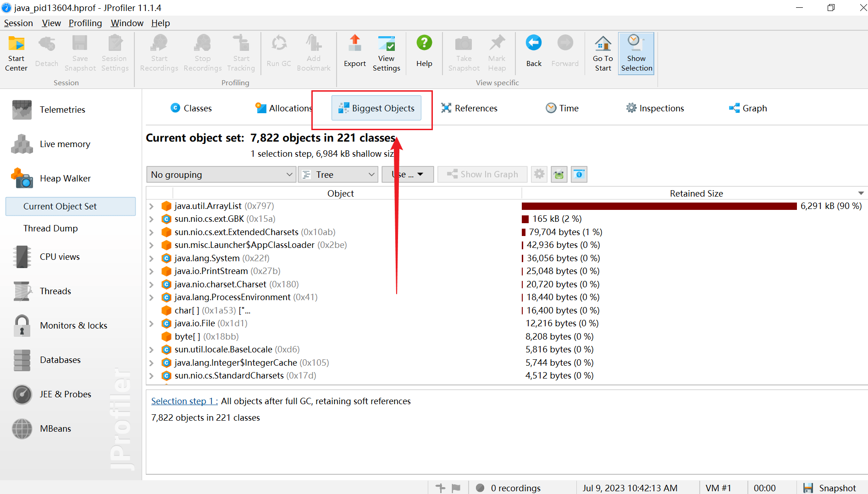Open the MBeans sidebar section
Viewport: 868px width, 494px height.
click(x=55, y=428)
